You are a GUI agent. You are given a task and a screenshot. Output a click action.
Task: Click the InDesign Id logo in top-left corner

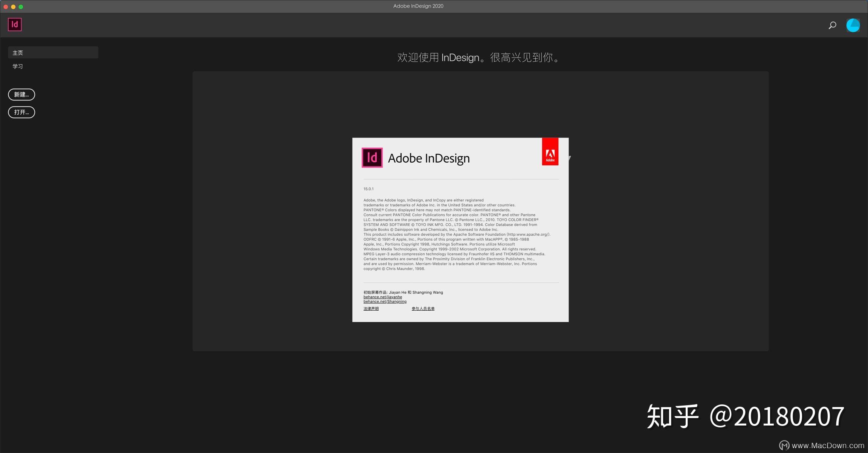tap(15, 24)
